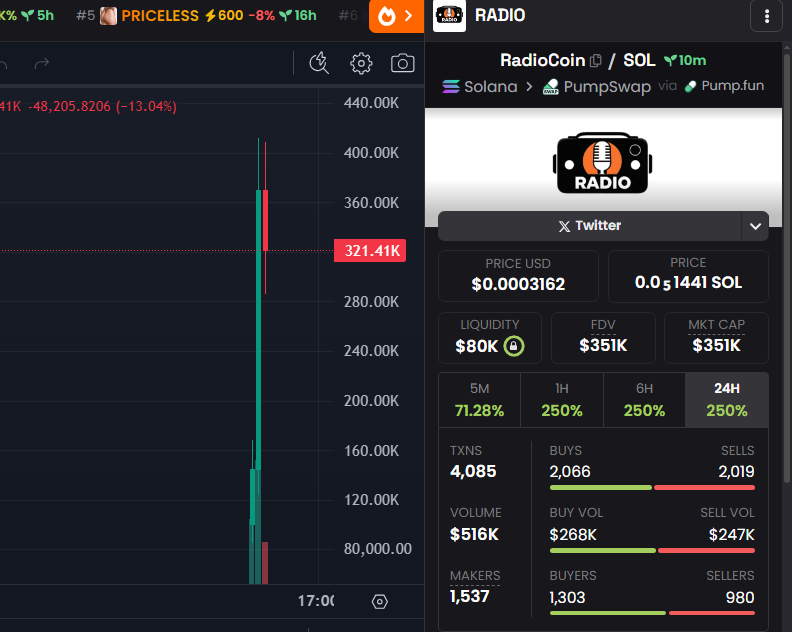The height and width of the screenshot is (632, 792).
Task: Click the buy volume ratio bar
Action: [x=652, y=551]
